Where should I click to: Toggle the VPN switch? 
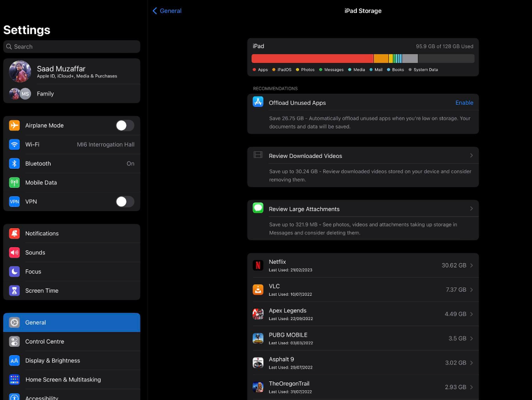(x=125, y=201)
